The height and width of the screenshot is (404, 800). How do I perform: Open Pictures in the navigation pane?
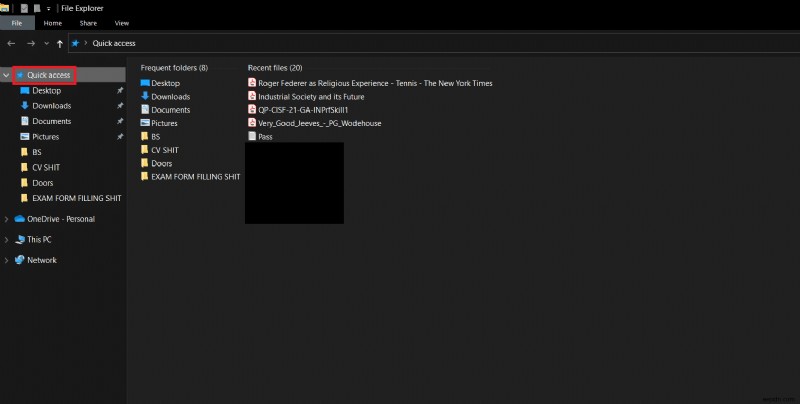[x=45, y=136]
